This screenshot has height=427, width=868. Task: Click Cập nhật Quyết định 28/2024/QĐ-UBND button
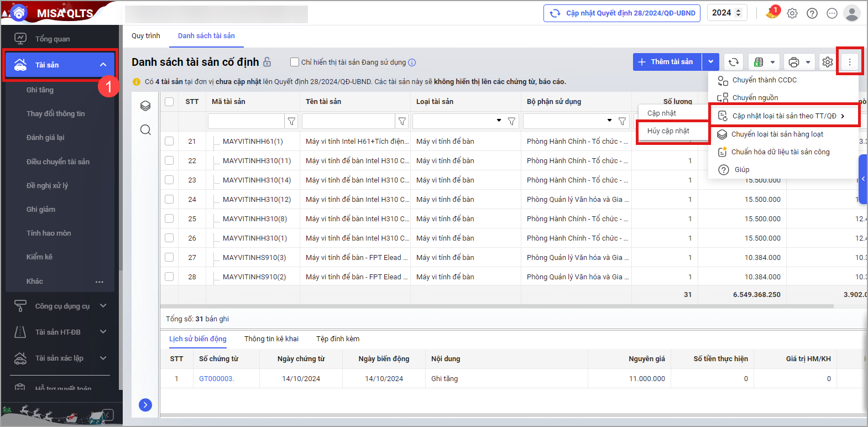[622, 13]
